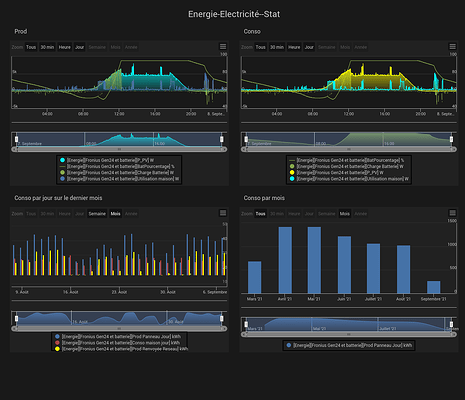Click the 'Conso par jour sur le dernier mois' heading

(x=58, y=198)
